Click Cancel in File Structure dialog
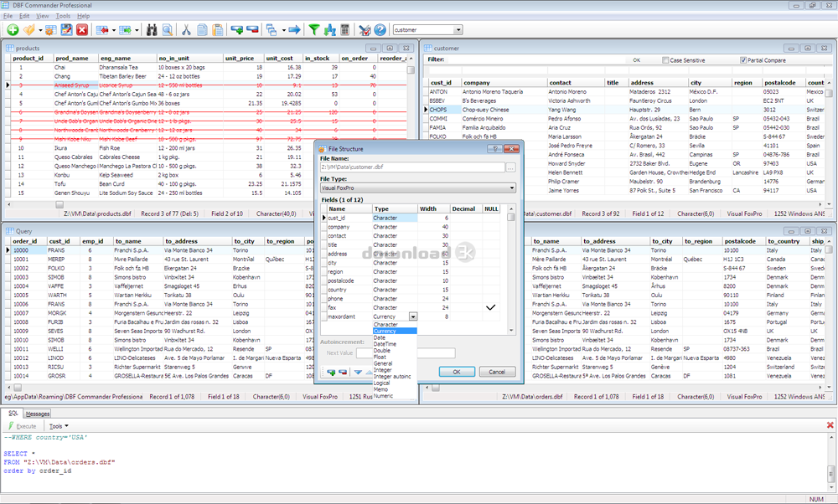838x504 pixels. pos(497,372)
